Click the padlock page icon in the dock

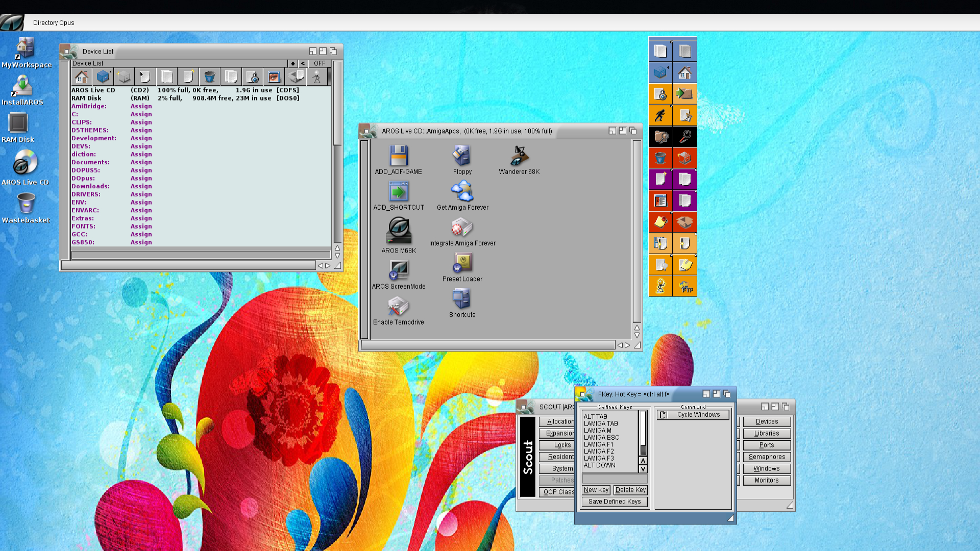(660, 94)
